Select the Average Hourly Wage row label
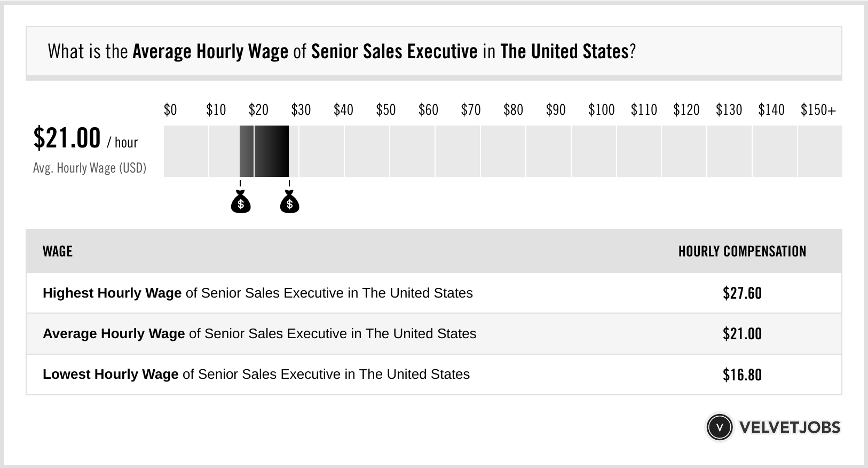 (x=259, y=333)
